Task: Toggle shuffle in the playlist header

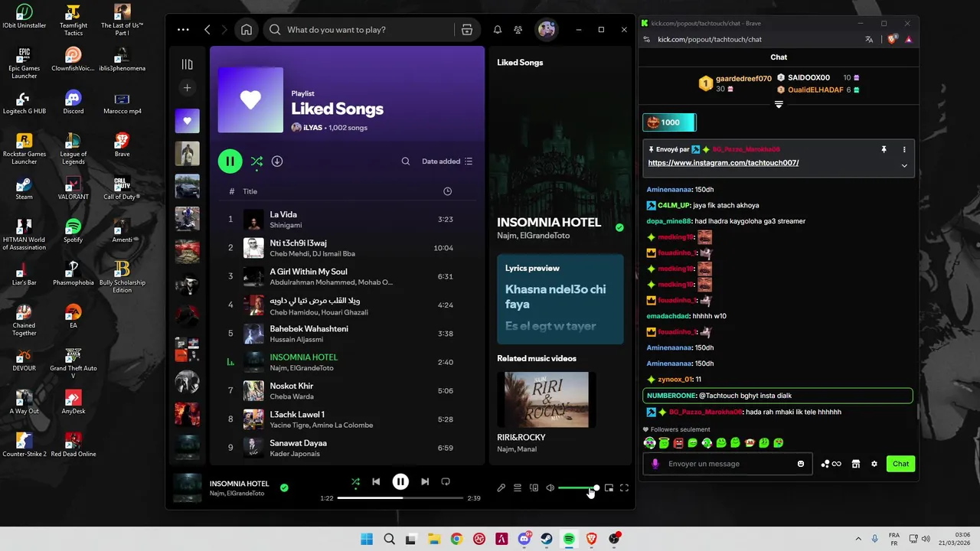Action: click(x=256, y=161)
